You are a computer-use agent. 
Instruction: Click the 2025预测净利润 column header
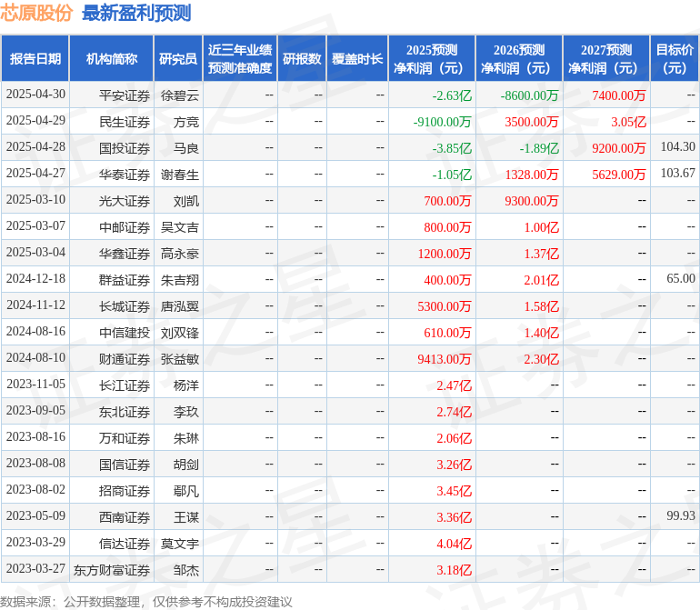click(432, 58)
